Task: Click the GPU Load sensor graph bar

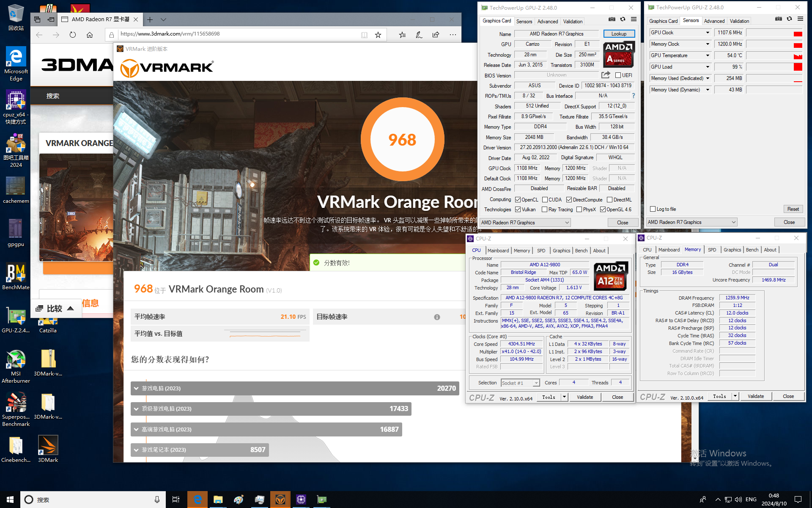Action: [774, 67]
